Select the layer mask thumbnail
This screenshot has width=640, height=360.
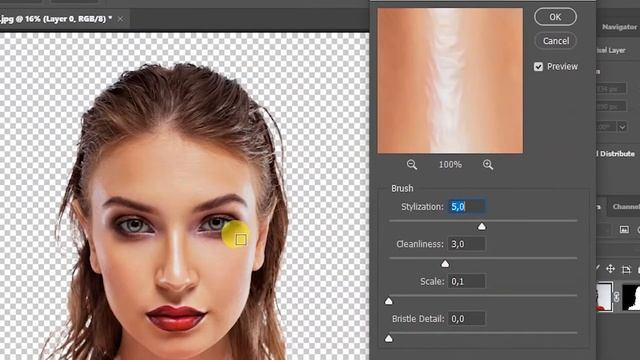click(x=631, y=297)
